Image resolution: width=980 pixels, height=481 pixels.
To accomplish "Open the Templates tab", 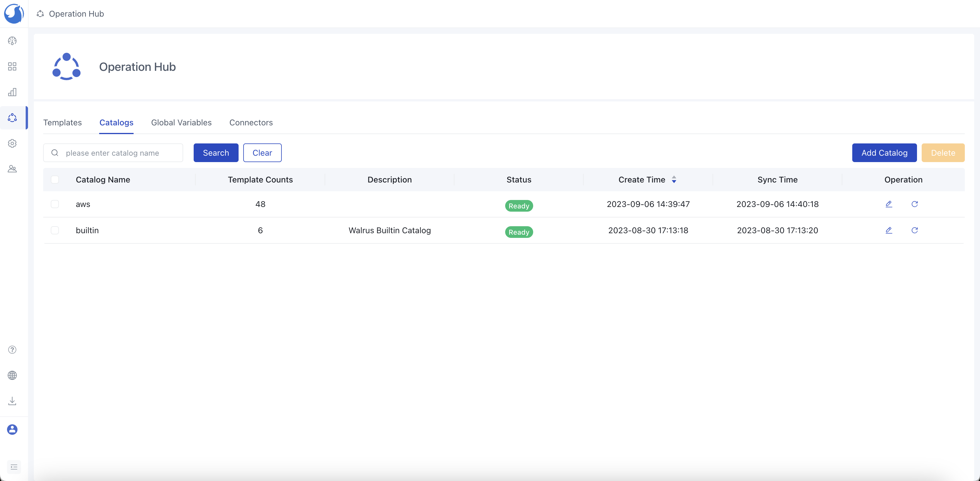I will pos(62,122).
